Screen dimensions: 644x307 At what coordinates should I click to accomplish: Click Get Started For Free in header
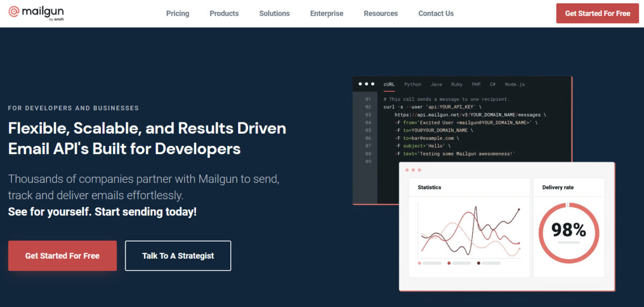coord(597,13)
